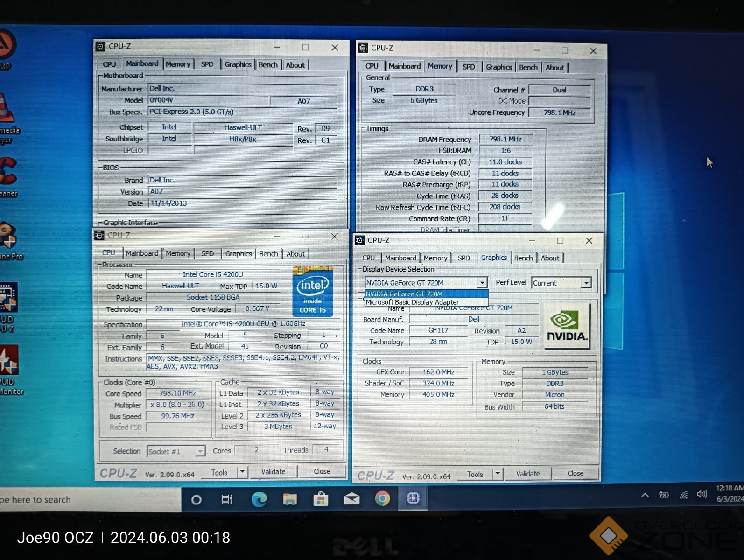744x560 pixels.
Task: Click the Channel # Dual field
Action: (560, 90)
